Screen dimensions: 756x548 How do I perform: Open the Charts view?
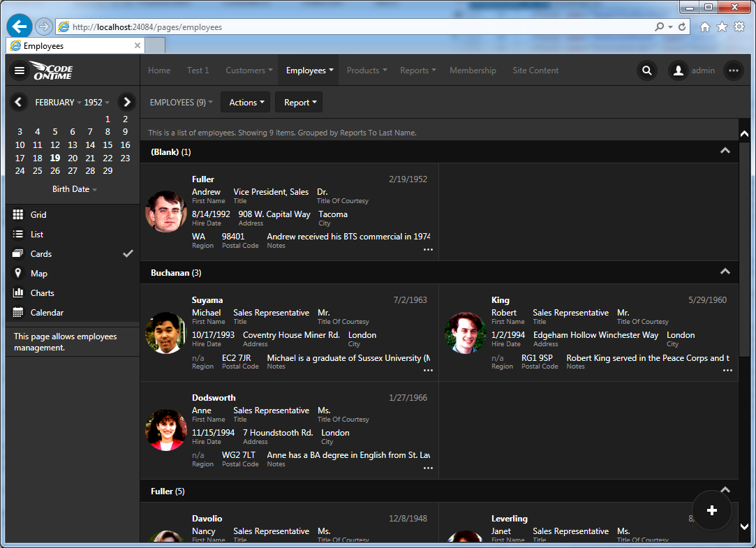(73, 293)
